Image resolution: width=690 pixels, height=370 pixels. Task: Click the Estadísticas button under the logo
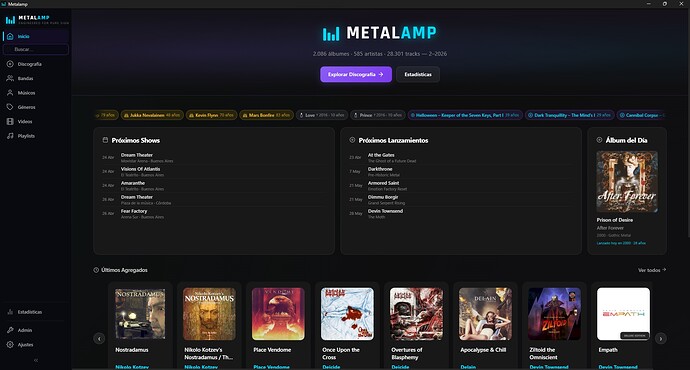418,74
